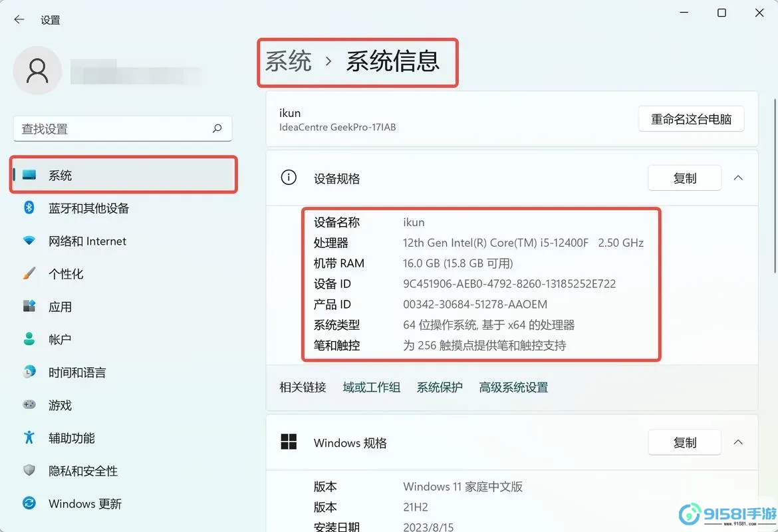Image resolution: width=778 pixels, height=532 pixels.
Task: Click the 隐私和安全性 shield icon
Action: click(29, 470)
